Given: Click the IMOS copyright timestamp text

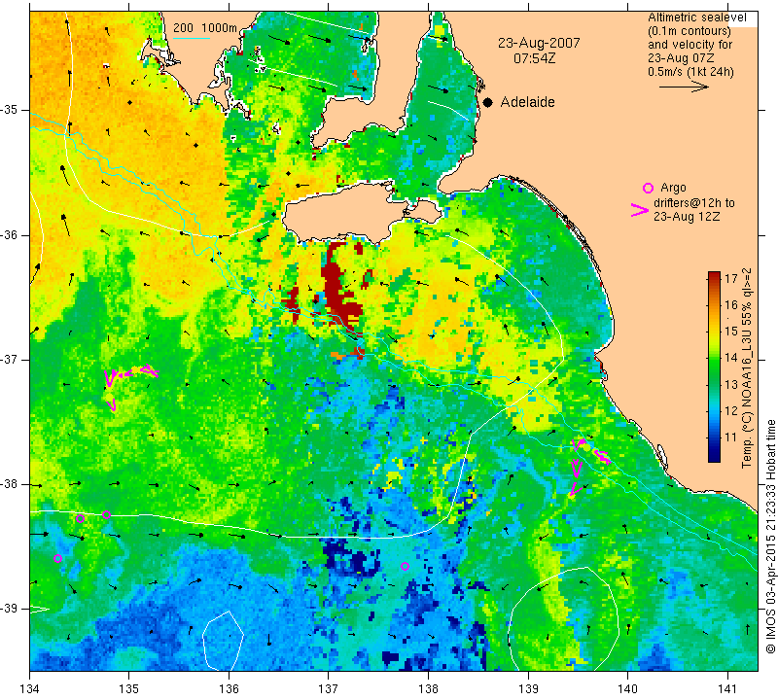Looking at the screenshot, I should pos(770,536).
